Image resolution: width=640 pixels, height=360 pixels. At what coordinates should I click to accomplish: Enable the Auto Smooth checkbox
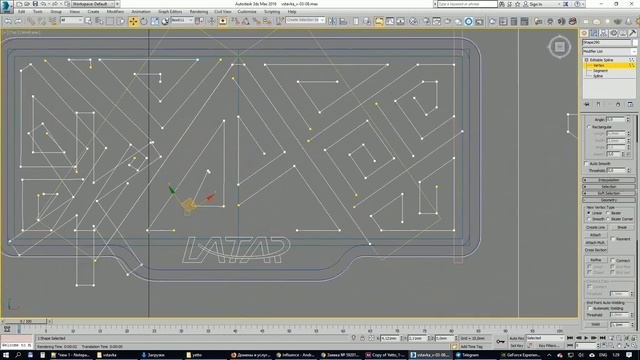tap(587, 164)
